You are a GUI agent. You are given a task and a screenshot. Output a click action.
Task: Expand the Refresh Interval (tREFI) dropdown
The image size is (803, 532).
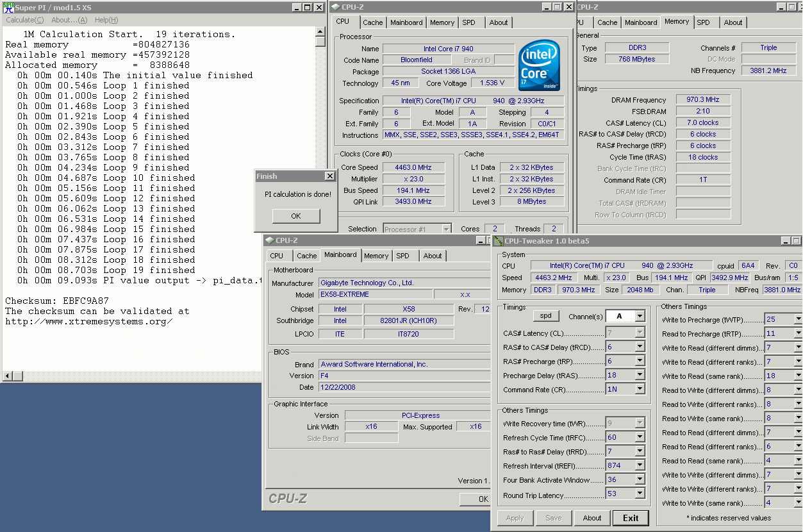pyautogui.click(x=639, y=466)
